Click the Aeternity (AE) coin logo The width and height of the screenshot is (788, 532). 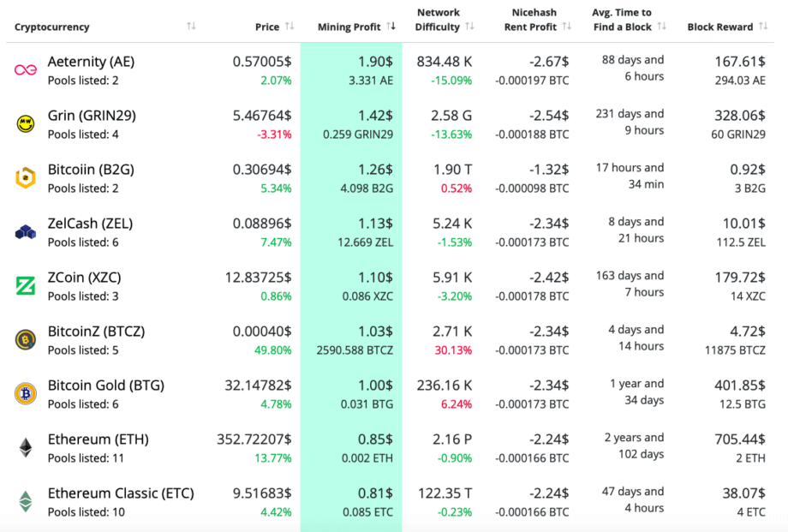coord(26,70)
